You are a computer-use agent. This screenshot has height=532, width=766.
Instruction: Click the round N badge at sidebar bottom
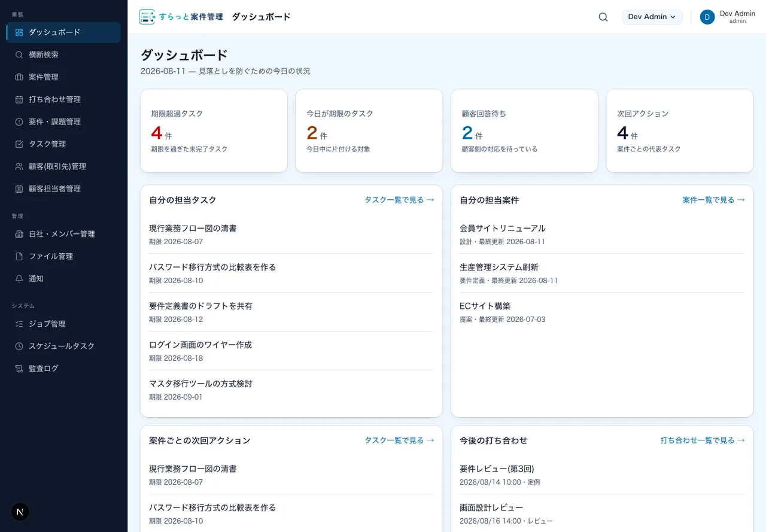pos(20,512)
